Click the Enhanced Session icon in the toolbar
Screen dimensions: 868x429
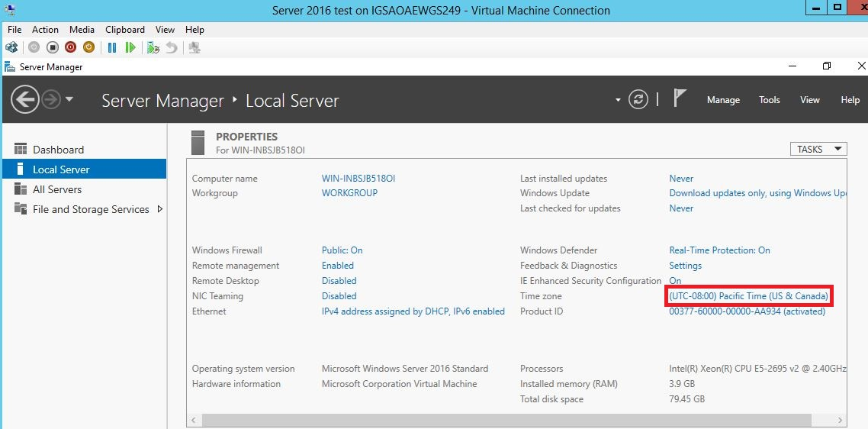pos(194,47)
